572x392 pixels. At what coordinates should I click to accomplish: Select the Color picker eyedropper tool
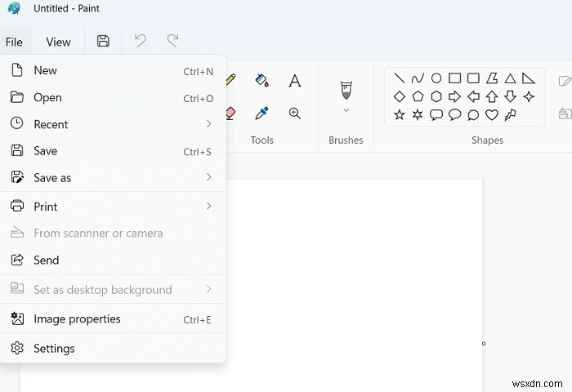pyautogui.click(x=262, y=113)
